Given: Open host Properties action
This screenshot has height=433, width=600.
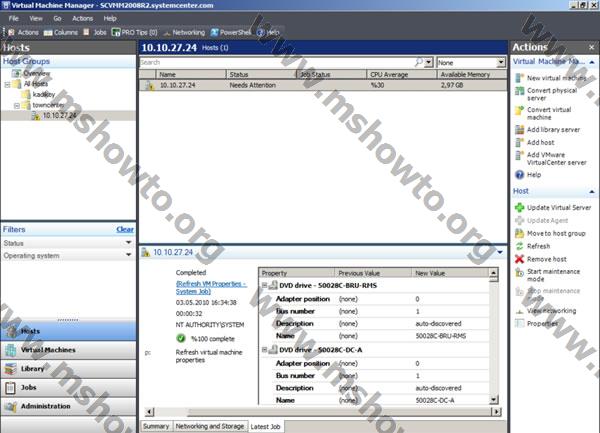Looking at the screenshot, I should 536,324.
